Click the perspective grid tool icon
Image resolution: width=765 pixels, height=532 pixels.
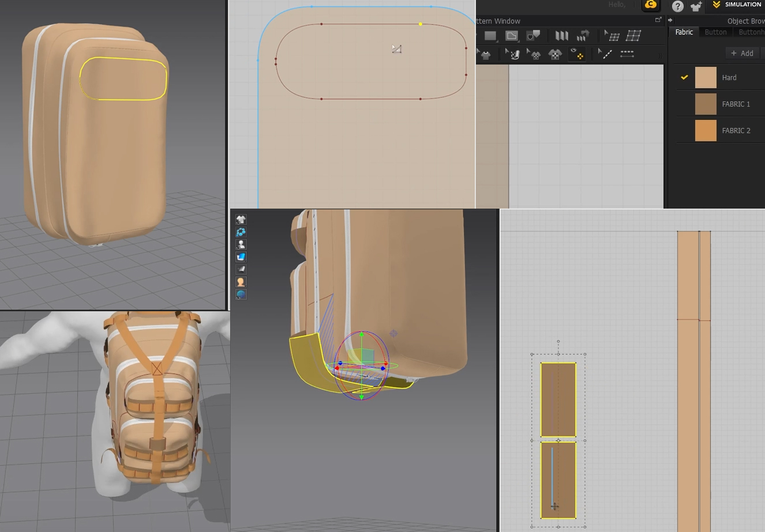tap(633, 36)
